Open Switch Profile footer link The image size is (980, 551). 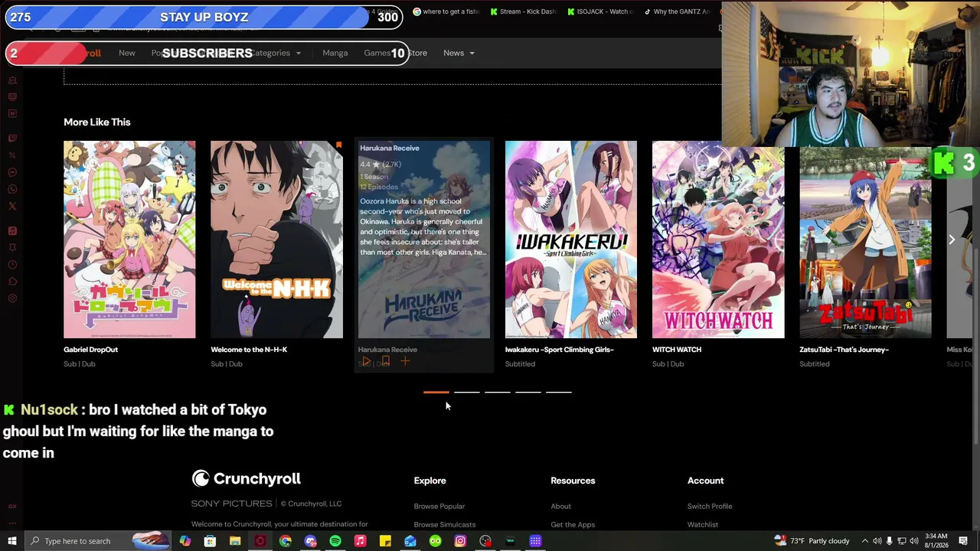point(710,507)
